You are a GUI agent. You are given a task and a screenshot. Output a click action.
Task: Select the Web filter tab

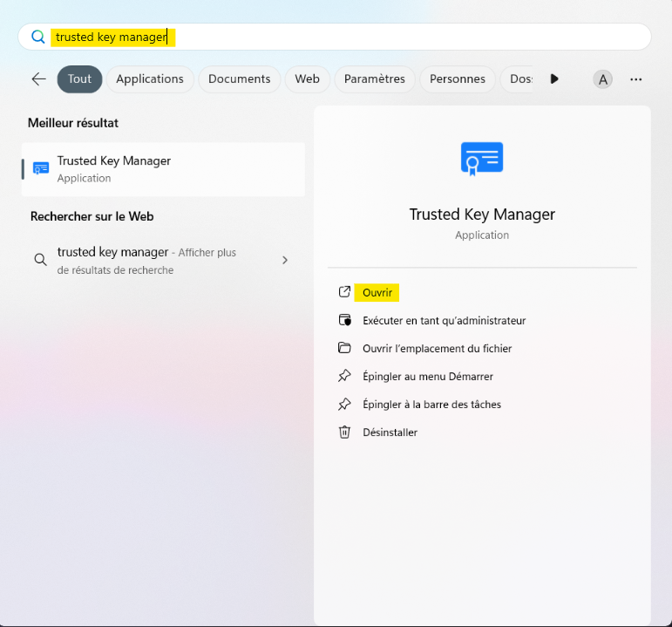[x=307, y=79]
